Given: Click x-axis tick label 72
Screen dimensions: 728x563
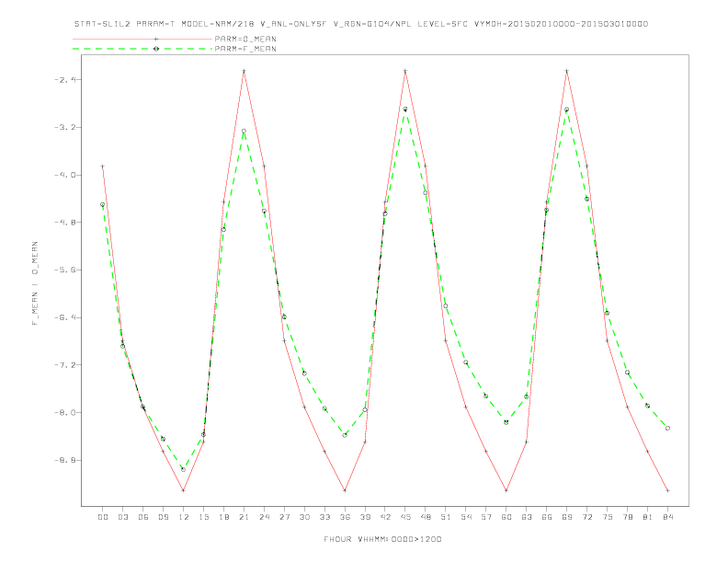Looking at the screenshot, I should [587, 517].
